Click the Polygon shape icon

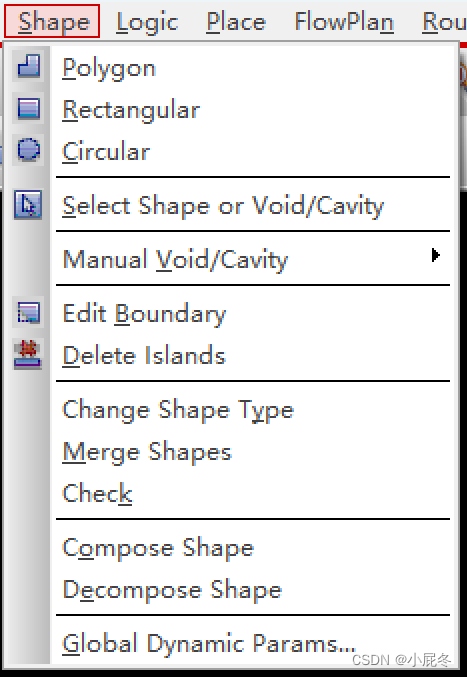pos(28,66)
